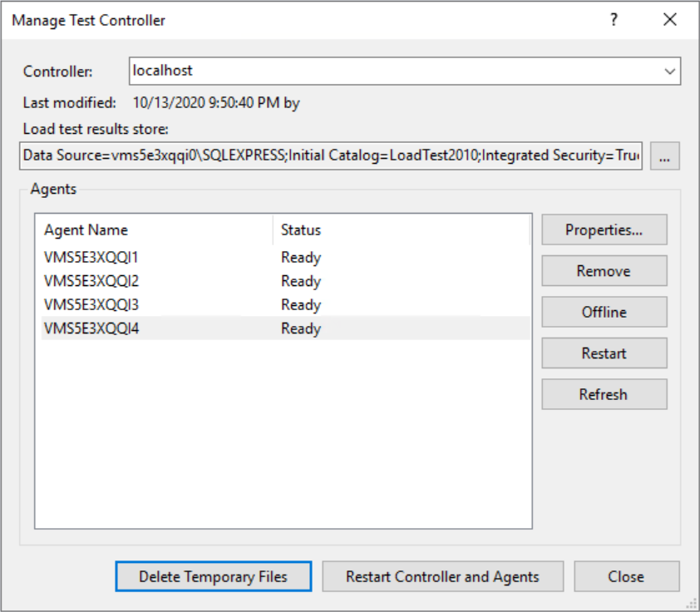
Task: Select agent VMS5E3XQQI4 row
Action: [x=286, y=328]
